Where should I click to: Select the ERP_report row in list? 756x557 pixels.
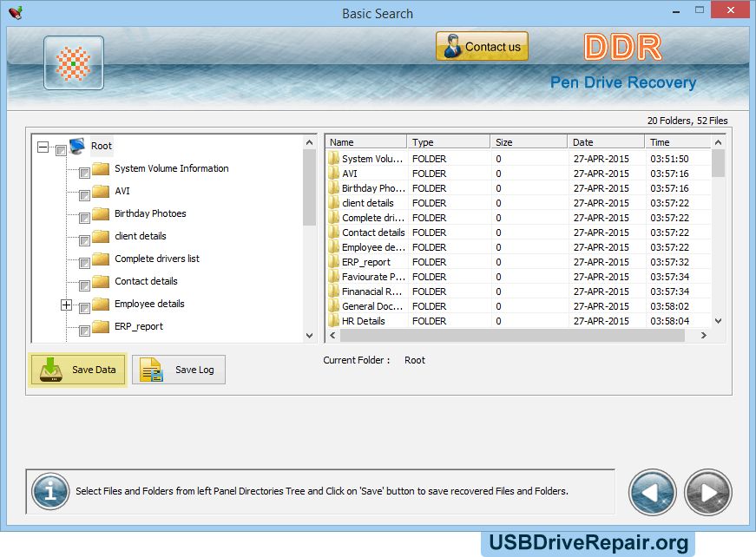click(519, 262)
